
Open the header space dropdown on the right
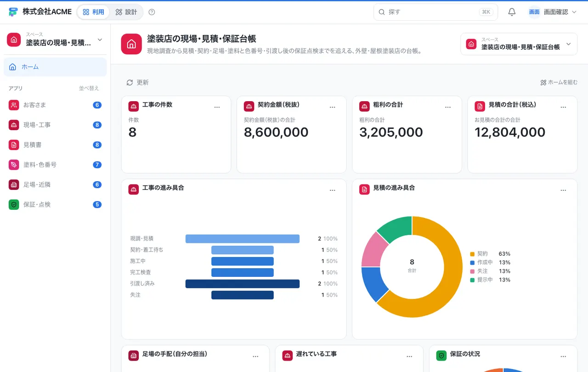(519, 44)
